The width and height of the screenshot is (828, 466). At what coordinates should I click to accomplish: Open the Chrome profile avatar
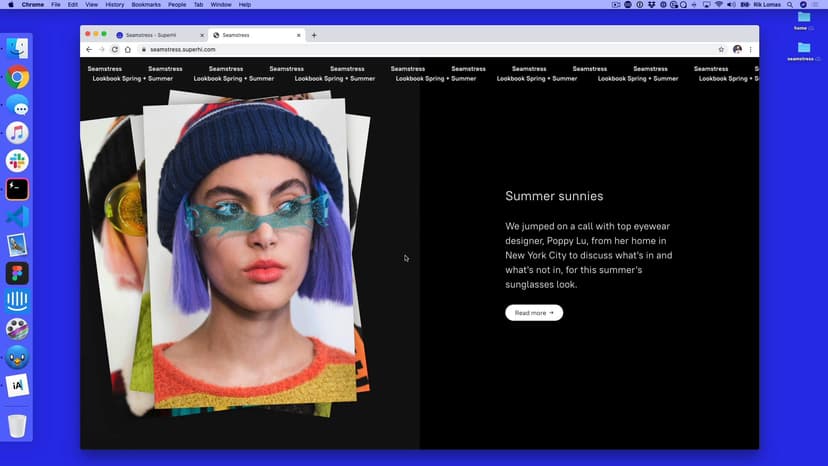737,49
